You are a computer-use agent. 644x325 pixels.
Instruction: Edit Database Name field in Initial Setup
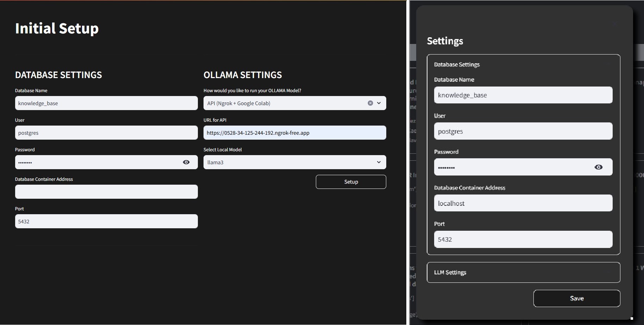coord(106,103)
